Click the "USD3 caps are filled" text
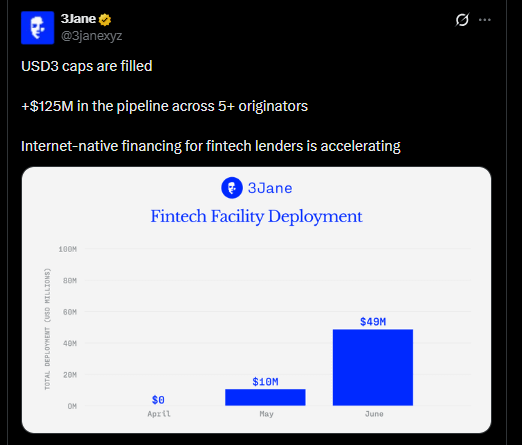Image resolution: width=522 pixels, height=445 pixels. pos(87,66)
